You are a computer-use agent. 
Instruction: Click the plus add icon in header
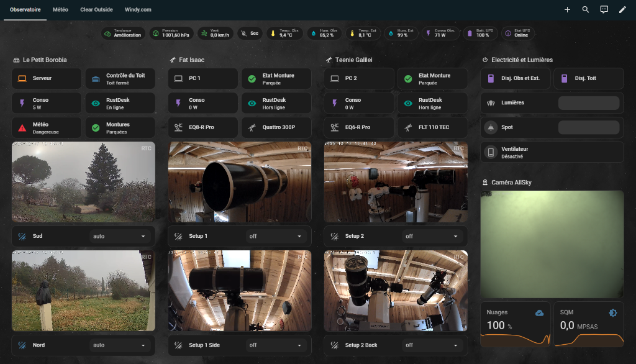pos(567,9)
